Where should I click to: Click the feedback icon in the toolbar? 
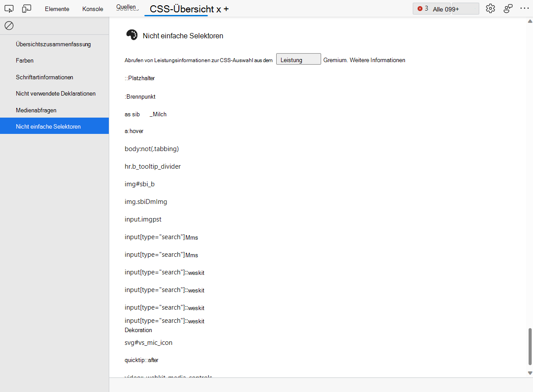[508, 8]
